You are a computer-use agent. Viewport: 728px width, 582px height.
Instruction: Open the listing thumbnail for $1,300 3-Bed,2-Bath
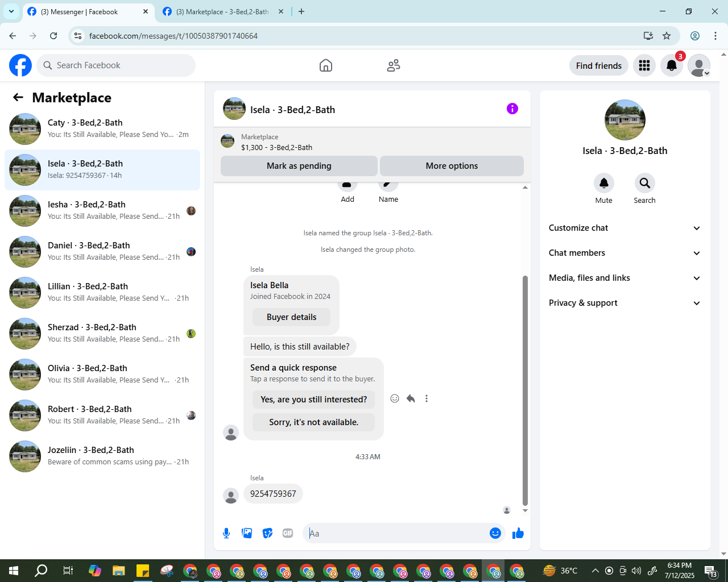(227, 142)
